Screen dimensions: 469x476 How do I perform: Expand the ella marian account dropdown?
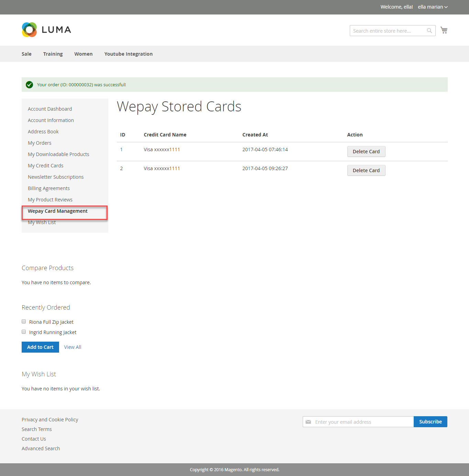(x=433, y=7)
